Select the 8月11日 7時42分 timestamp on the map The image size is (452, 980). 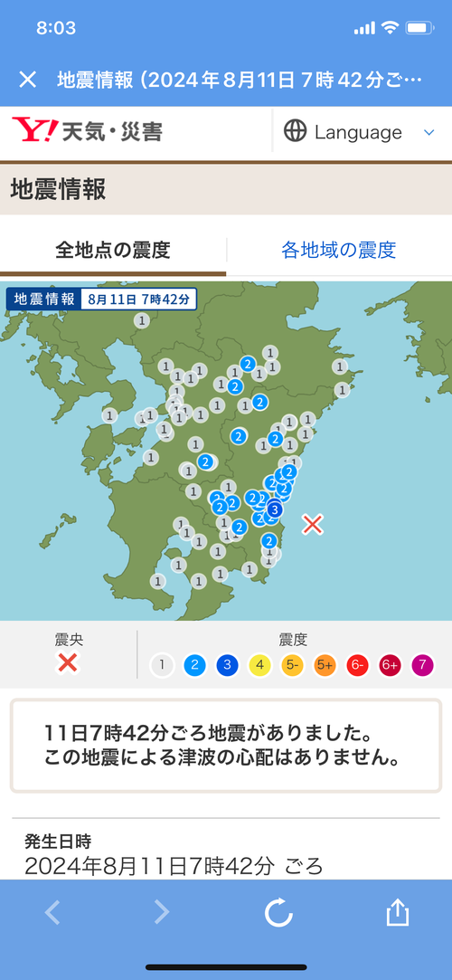pyautogui.click(x=138, y=298)
